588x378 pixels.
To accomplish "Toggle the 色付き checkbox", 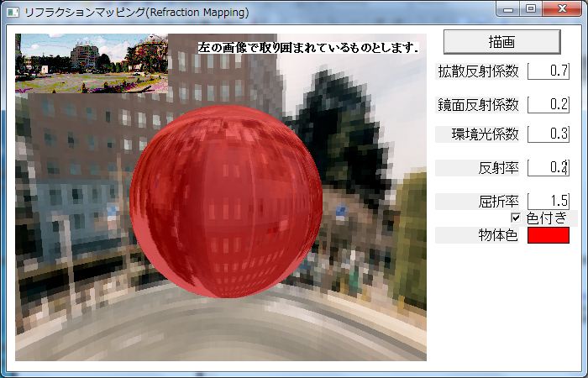I will coord(516,218).
